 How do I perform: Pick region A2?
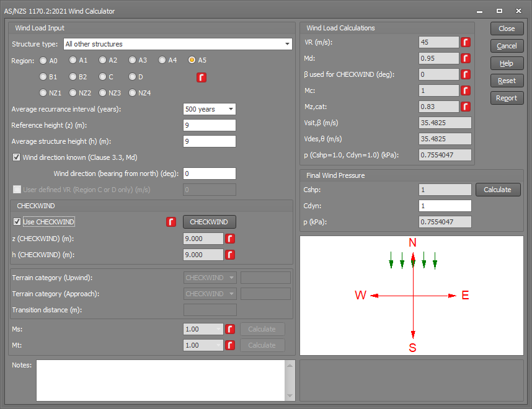[x=103, y=60]
